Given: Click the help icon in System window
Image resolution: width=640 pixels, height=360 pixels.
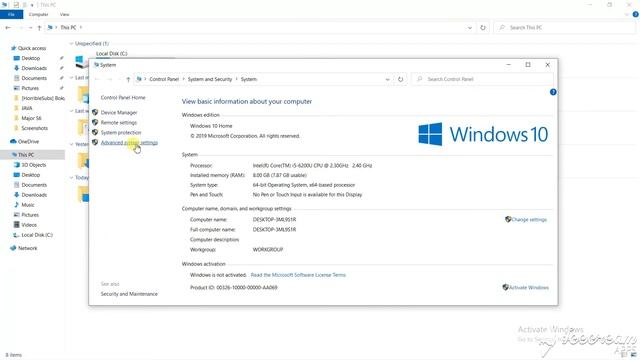Looking at the screenshot, I should tap(553, 92).
